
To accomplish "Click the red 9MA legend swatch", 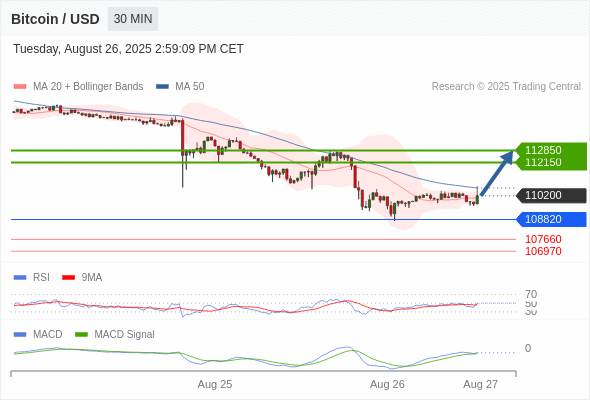I will pyautogui.click(x=68, y=278).
